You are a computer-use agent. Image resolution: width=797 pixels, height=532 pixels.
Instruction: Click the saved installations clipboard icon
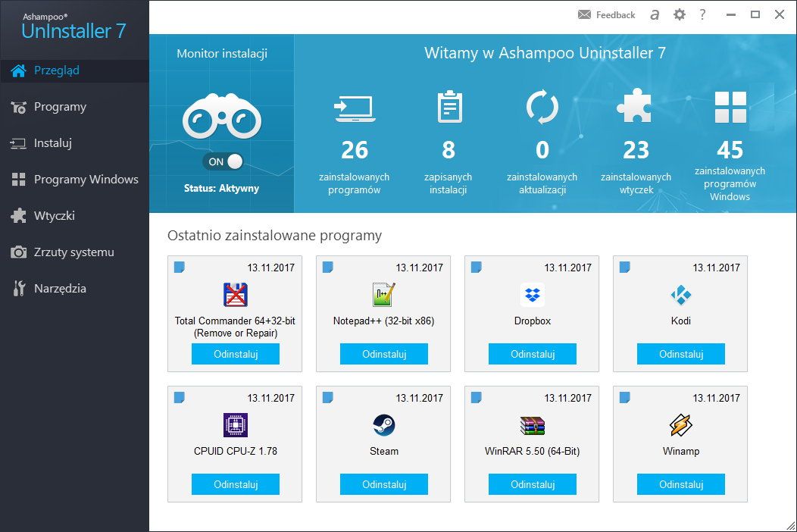(x=449, y=106)
